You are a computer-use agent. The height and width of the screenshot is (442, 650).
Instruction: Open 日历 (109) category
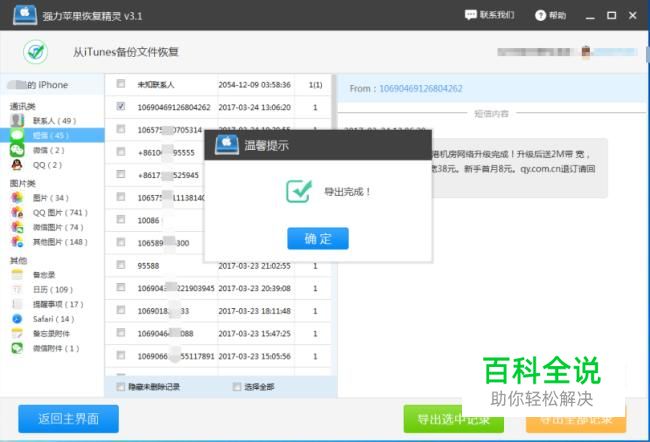coord(53,289)
